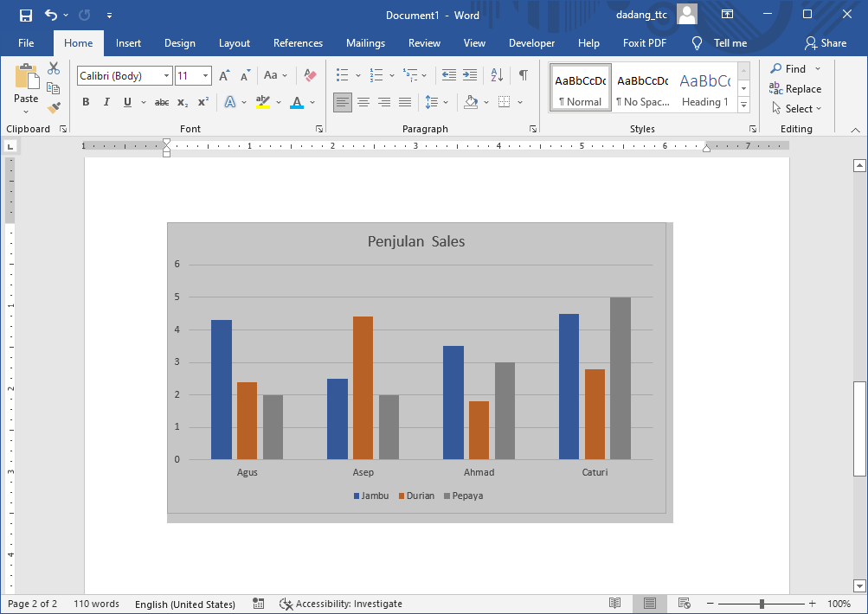Open the font name dropdown

coord(166,76)
